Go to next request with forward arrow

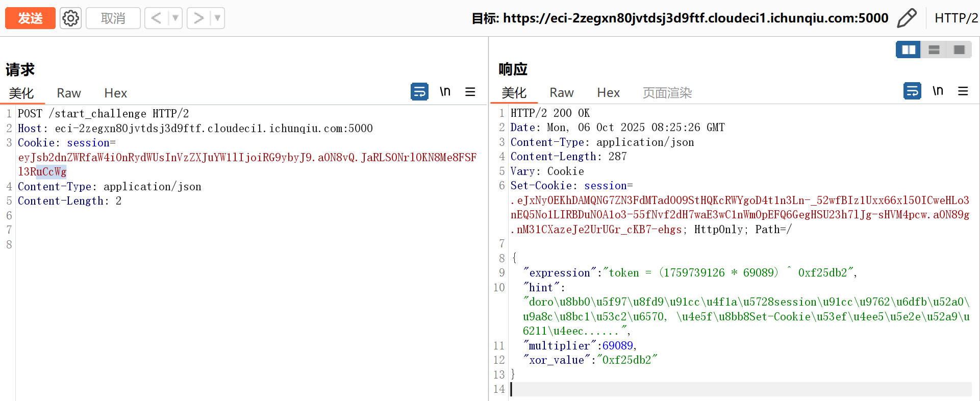coord(199,18)
